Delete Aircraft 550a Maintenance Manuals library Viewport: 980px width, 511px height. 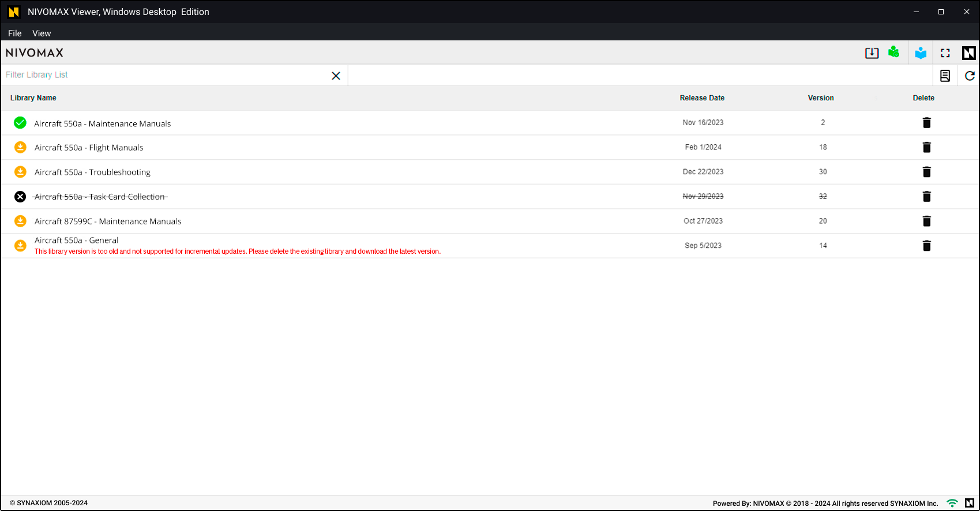click(x=926, y=122)
